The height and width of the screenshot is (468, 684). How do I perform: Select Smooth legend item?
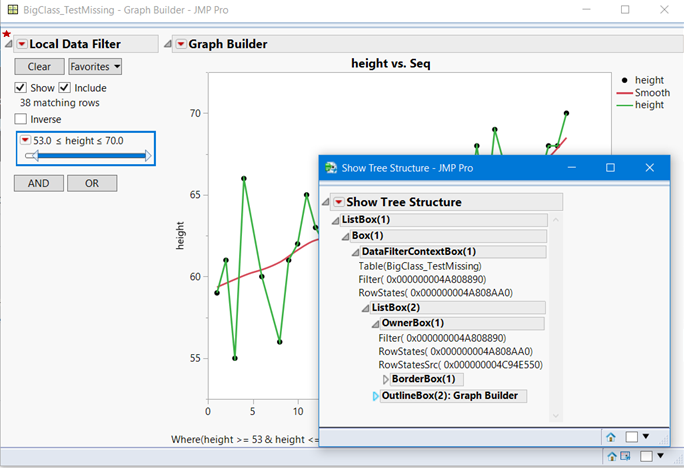tap(643, 92)
